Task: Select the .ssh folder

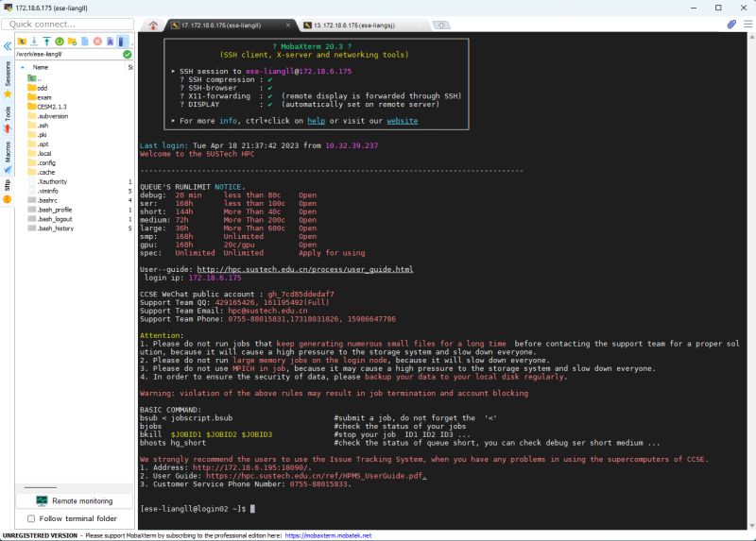Action: point(38,126)
